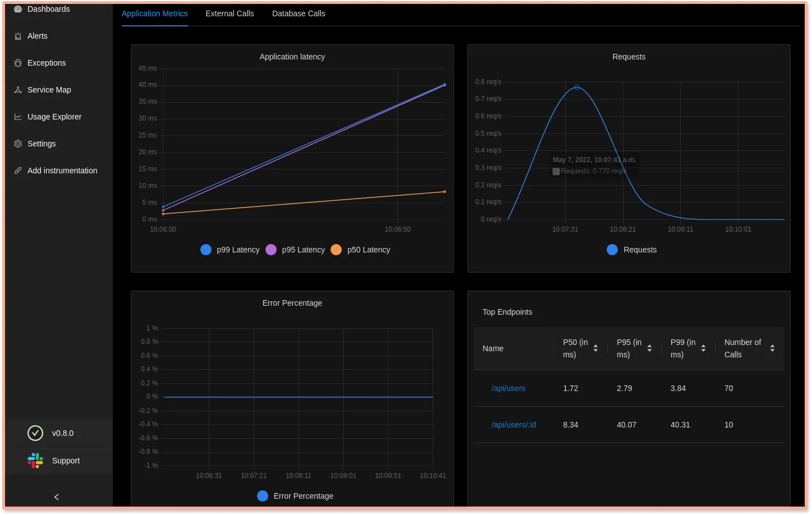Sort table by P99 column arrows
The width and height of the screenshot is (812, 515).
click(x=704, y=348)
